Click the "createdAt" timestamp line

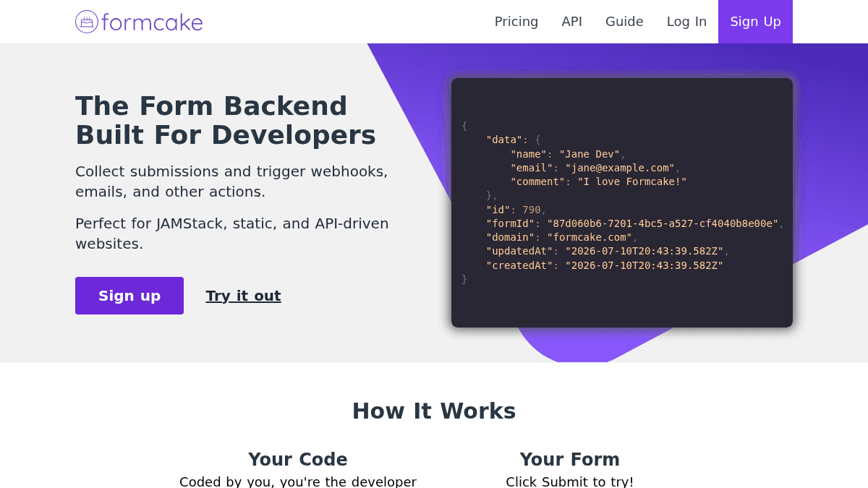pos(605,265)
